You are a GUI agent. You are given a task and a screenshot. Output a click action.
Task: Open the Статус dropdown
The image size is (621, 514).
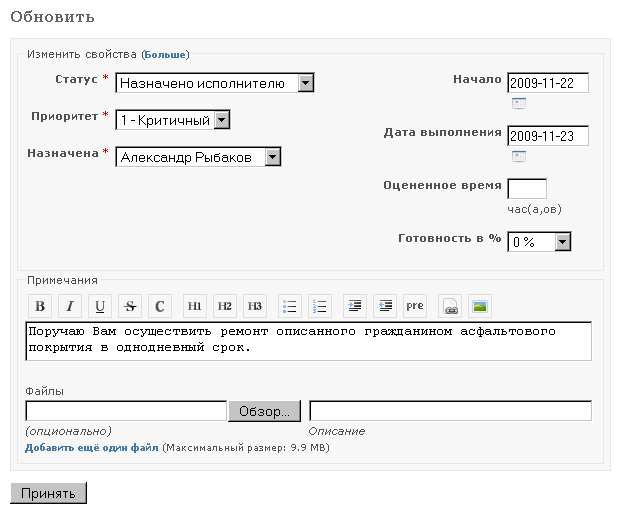tap(215, 83)
